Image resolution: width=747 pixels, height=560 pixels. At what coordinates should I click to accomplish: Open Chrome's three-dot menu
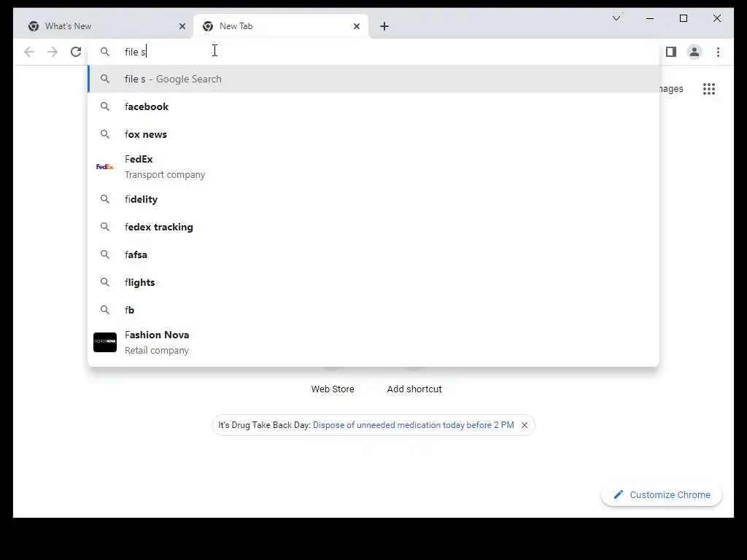(718, 52)
